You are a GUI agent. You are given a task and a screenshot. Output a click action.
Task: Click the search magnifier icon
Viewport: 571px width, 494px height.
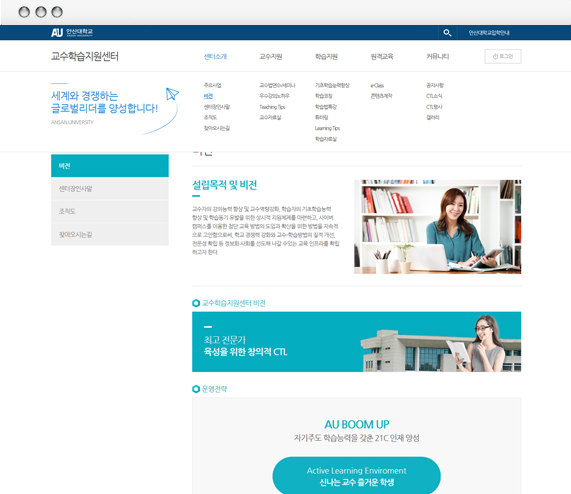447,33
